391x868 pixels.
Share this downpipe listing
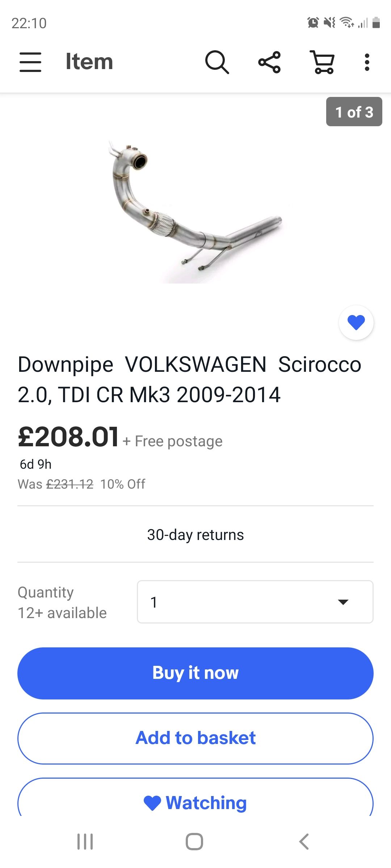tap(269, 62)
